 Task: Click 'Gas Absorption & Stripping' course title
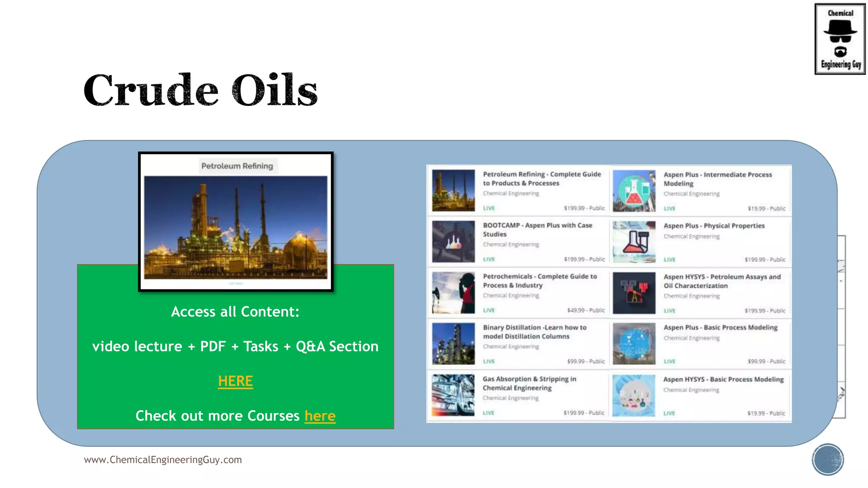tap(529, 383)
